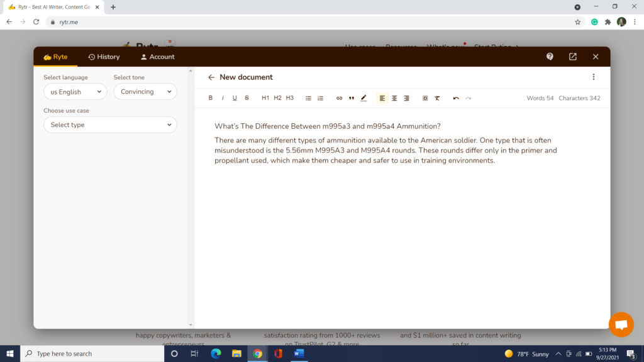Toggle italic formatting
644x362 pixels.
pos(223,98)
